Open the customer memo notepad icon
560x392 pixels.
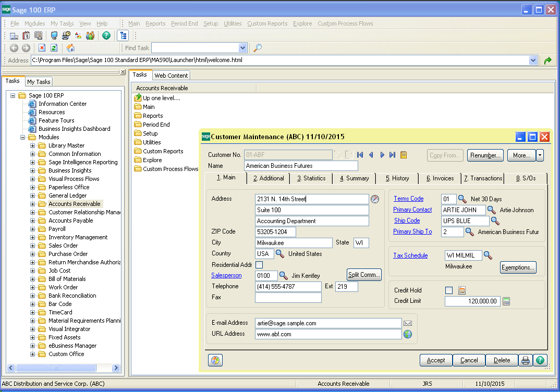click(x=404, y=155)
